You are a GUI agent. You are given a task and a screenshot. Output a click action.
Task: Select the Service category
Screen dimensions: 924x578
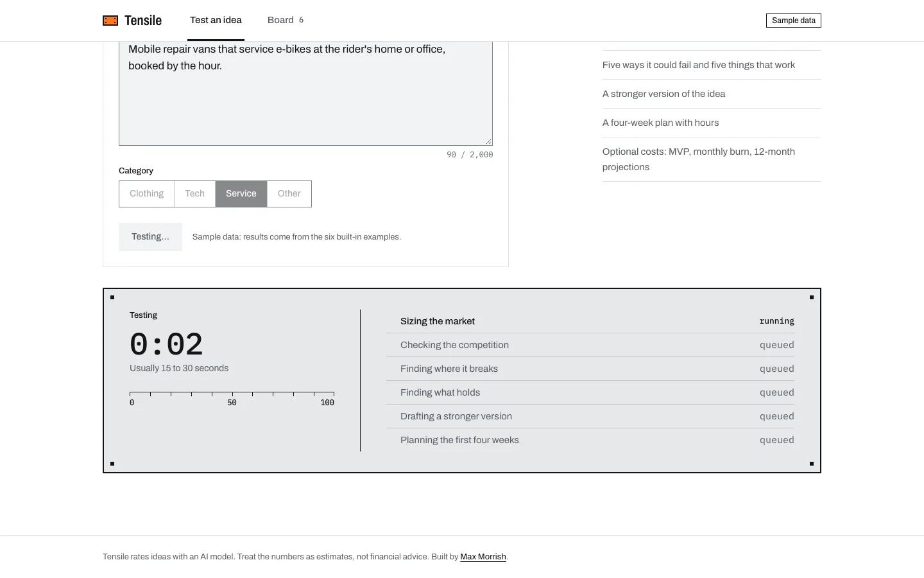pos(241,194)
